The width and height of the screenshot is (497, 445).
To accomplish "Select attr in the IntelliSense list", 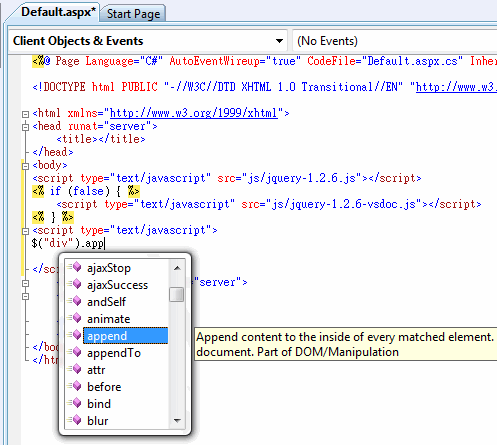I will [x=96, y=370].
